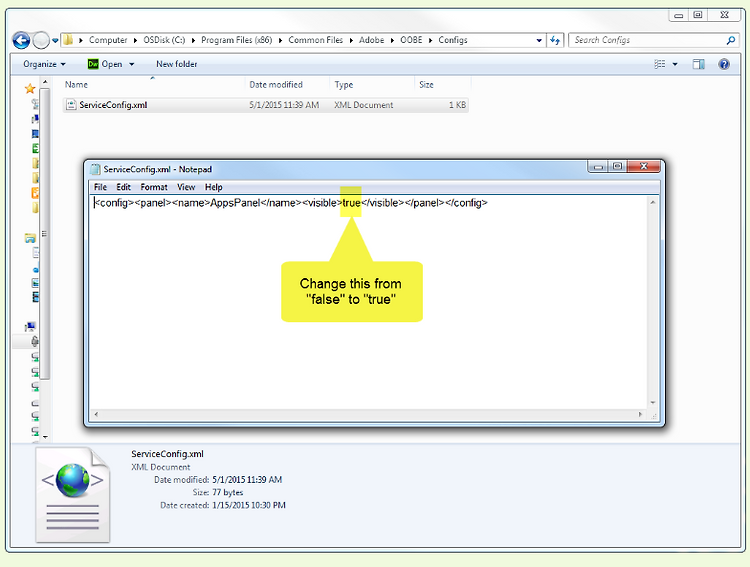Select OSDisk (C:) in the breadcrumb
The image size is (750, 567).
tap(164, 40)
